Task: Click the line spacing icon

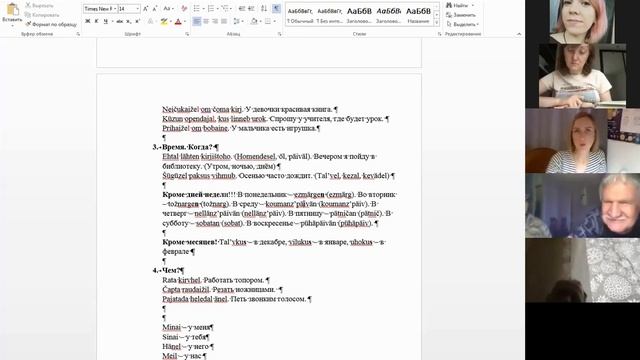Action: pos(237,21)
